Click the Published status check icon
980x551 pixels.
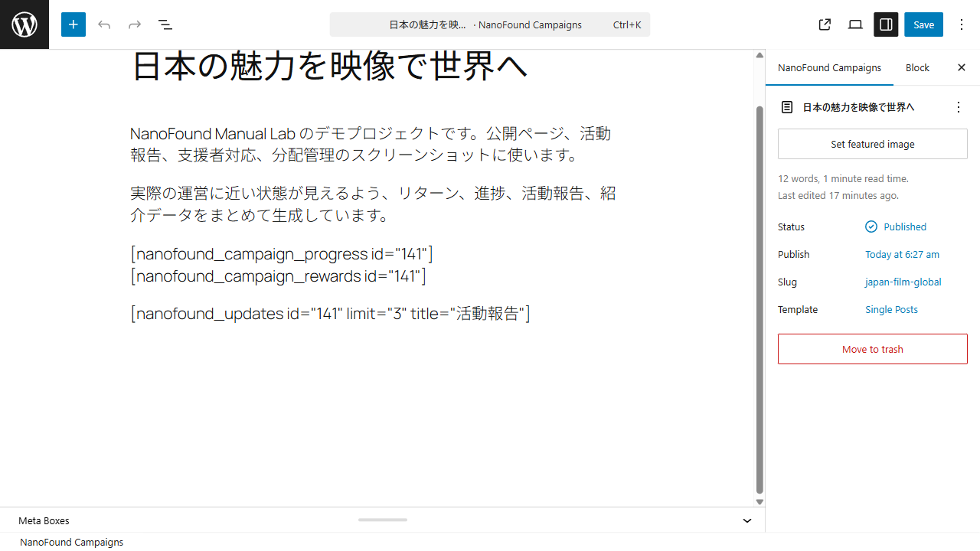pyautogui.click(x=871, y=227)
